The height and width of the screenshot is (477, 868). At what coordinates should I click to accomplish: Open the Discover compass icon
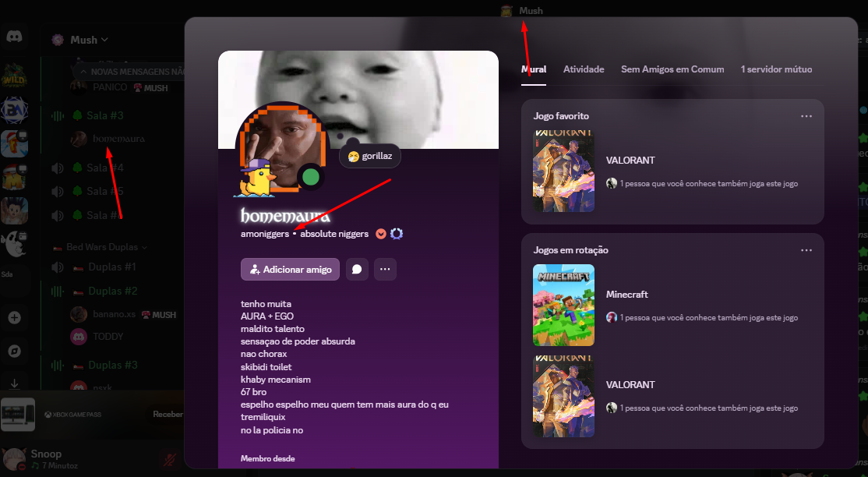pos(14,352)
